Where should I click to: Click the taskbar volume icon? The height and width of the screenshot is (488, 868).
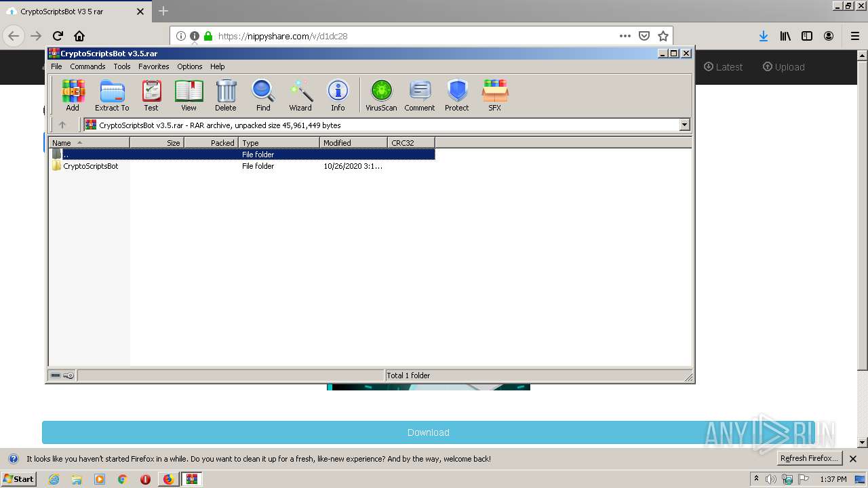click(x=771, y=479)
